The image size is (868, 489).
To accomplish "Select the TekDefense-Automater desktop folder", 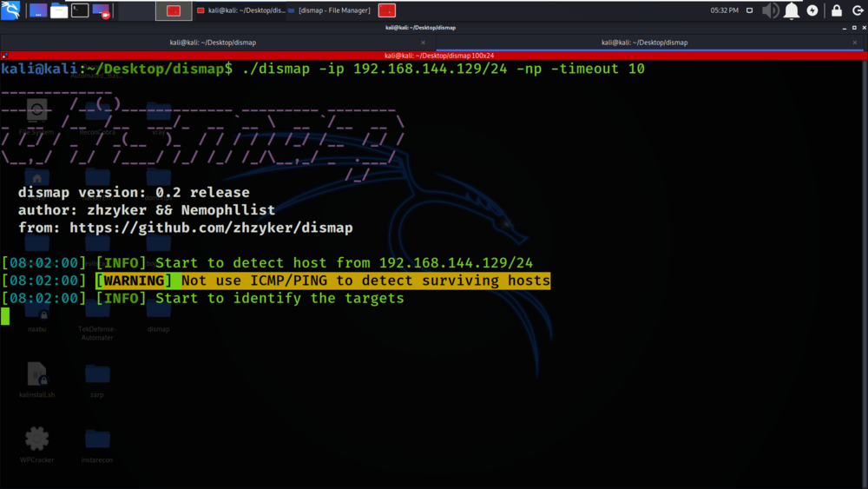I will (97, 322).
